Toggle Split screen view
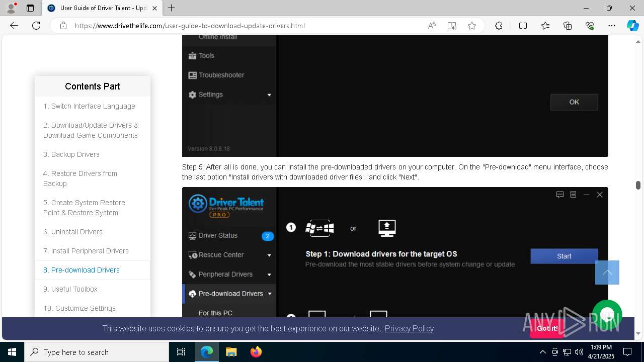Image resolution: width=644 pixels, height=362 pixels. pyautogui.click(x=523, y=26)
